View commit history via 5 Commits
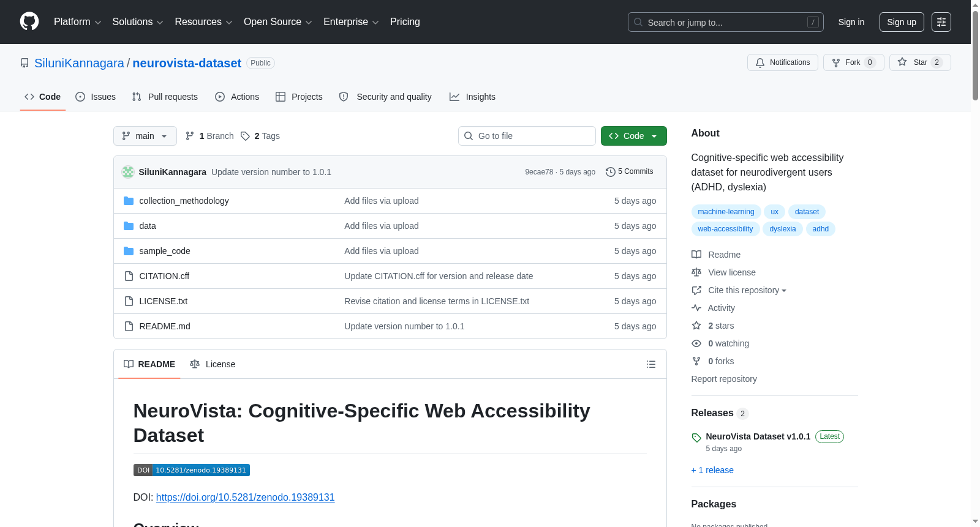Image resolution: width=980 pixels, height=527 pixels. point(629,172)
